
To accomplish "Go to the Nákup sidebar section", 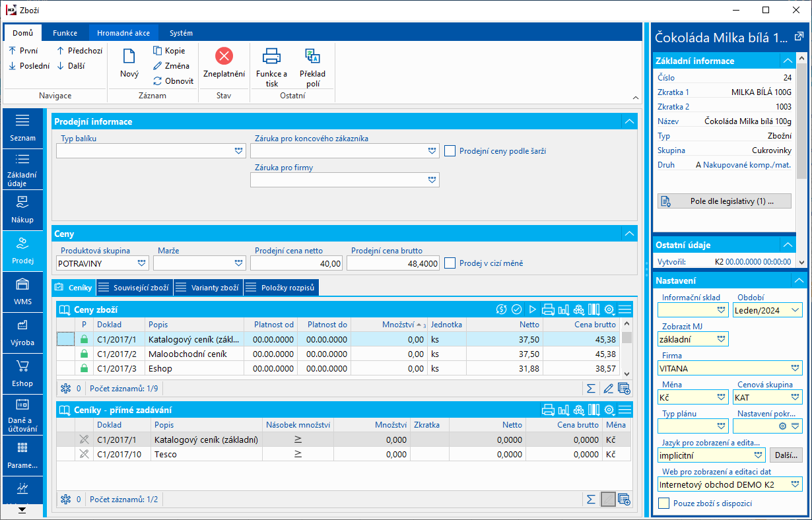I will [22, 209].
